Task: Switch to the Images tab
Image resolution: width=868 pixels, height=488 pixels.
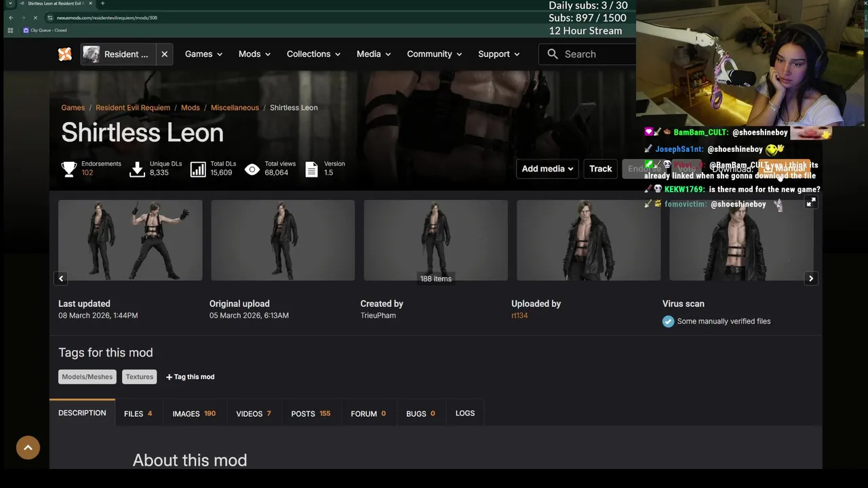Action: (194, 413)
